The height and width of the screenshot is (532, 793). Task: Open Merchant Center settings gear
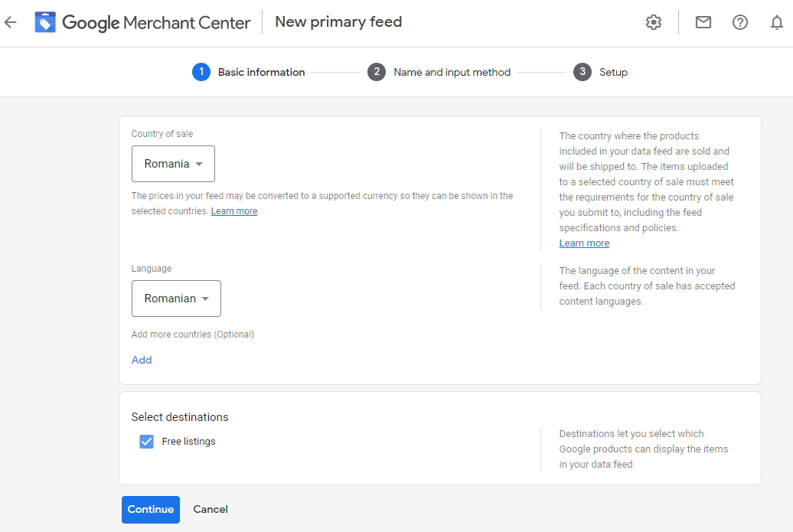point(653,22)
